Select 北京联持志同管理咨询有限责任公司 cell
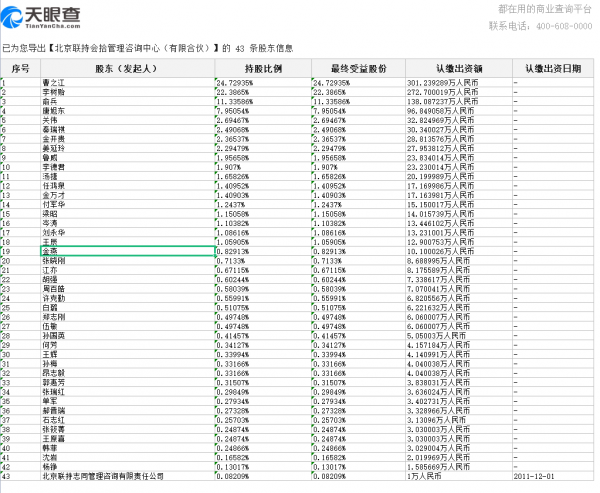600x493 pixels. click(127, 477)
